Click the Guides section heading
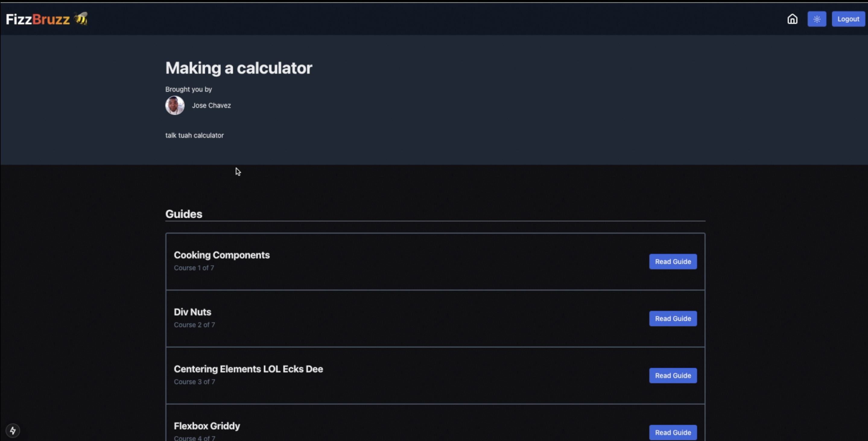 pos(184,214)
